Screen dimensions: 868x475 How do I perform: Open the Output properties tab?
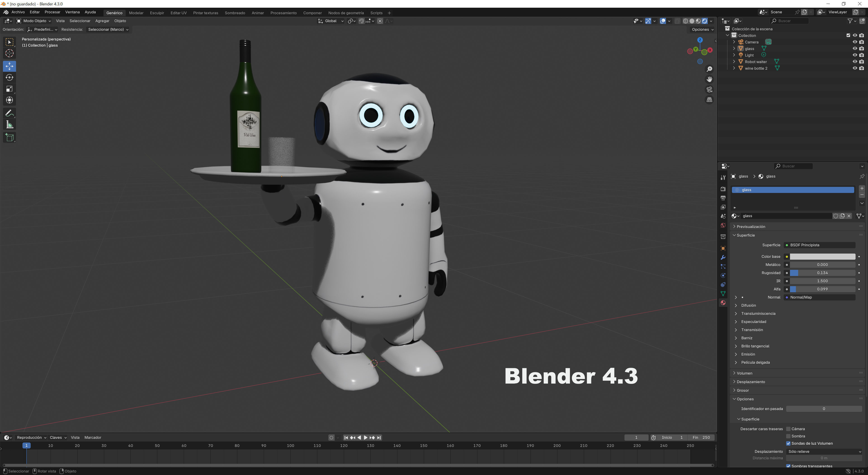point(723,198)
